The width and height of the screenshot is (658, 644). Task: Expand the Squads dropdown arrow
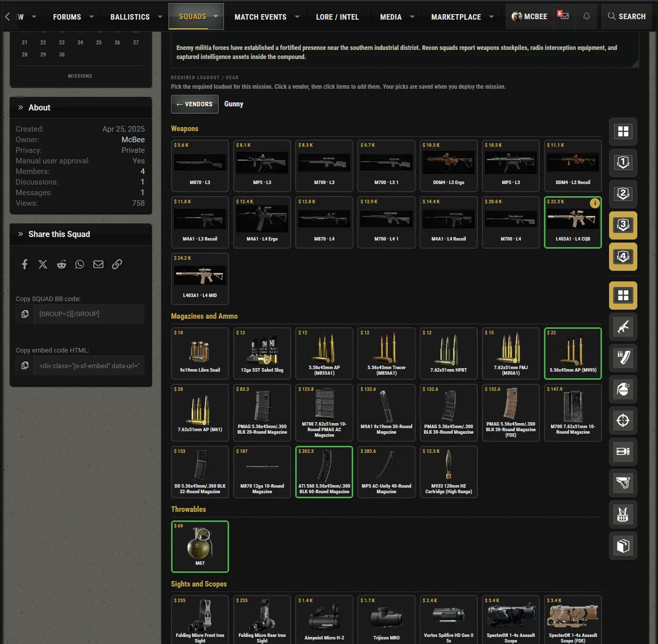(215, 16)
